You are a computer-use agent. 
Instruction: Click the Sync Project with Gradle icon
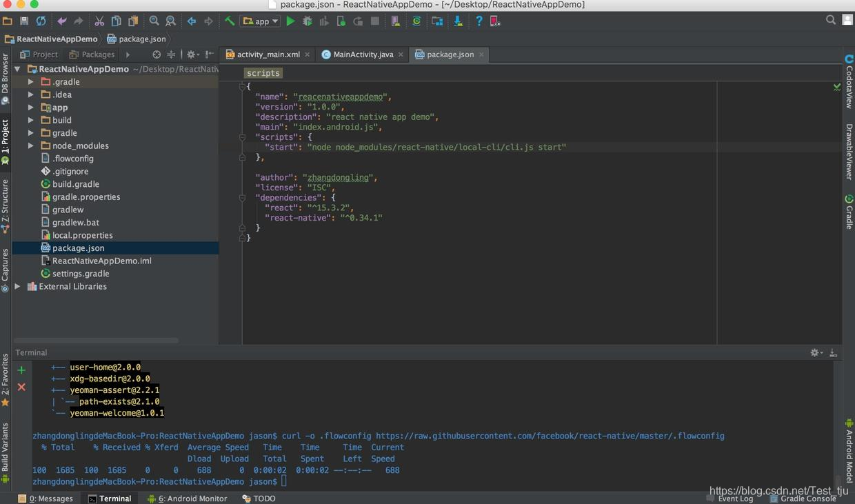pyautogui.click(x=416, y=21)
